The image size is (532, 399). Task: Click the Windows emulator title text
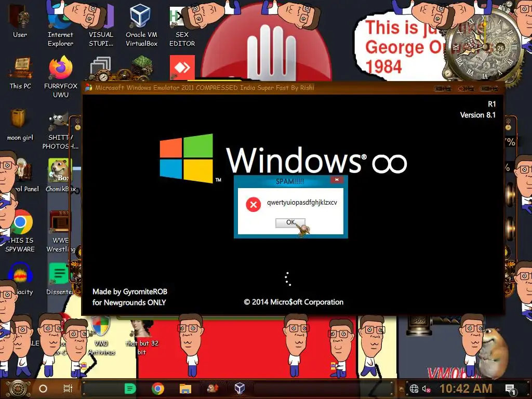click(205, 87)
